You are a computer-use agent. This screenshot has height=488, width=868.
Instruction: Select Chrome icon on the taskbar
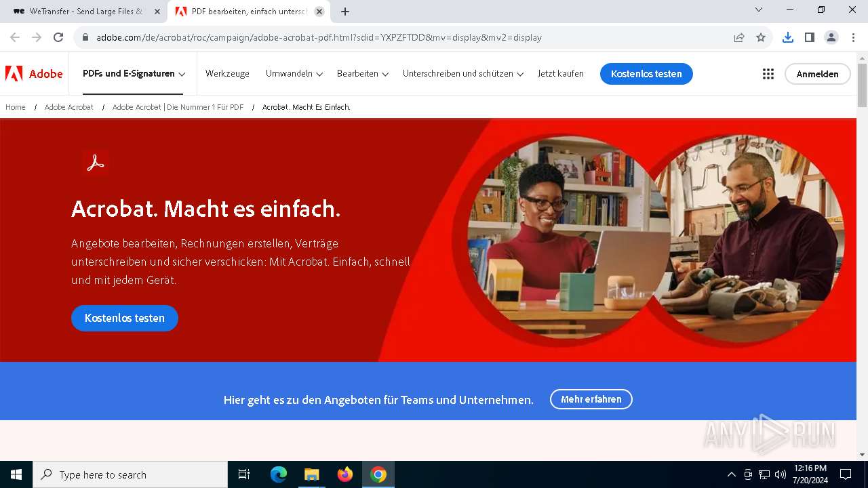pos(378,474)
